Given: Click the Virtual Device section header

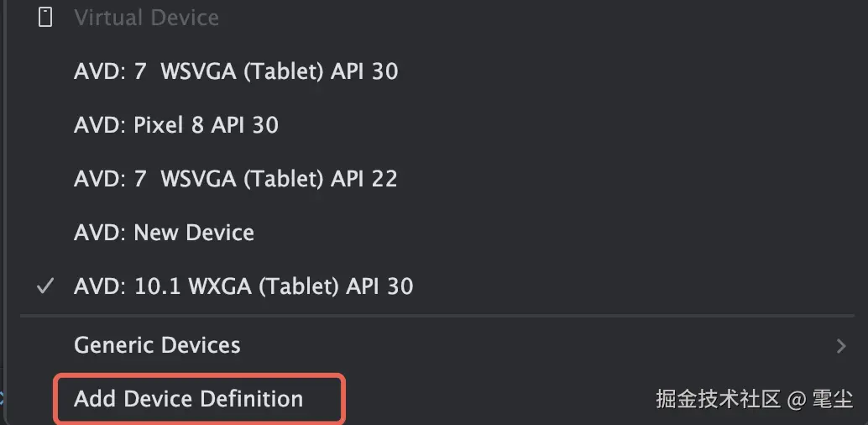Looking at the screenshot, I should (146, 18).
